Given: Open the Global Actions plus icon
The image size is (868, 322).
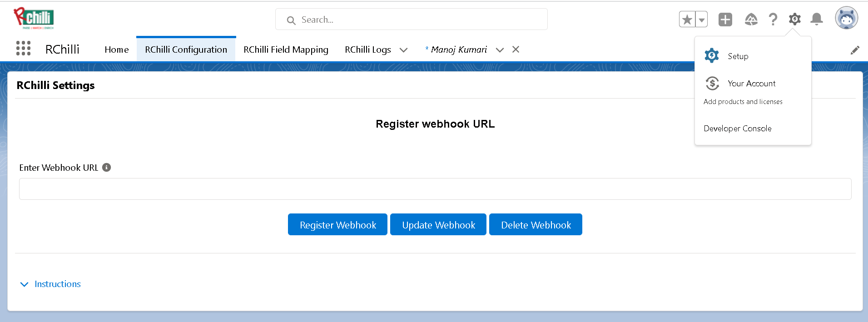Looking at the screenshot, I should click(725, 20).
